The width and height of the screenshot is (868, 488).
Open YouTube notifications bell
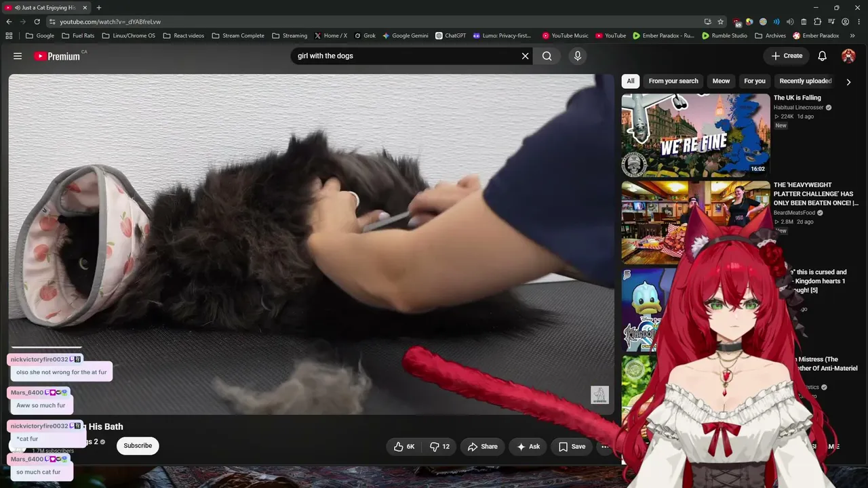pos(822,56)
